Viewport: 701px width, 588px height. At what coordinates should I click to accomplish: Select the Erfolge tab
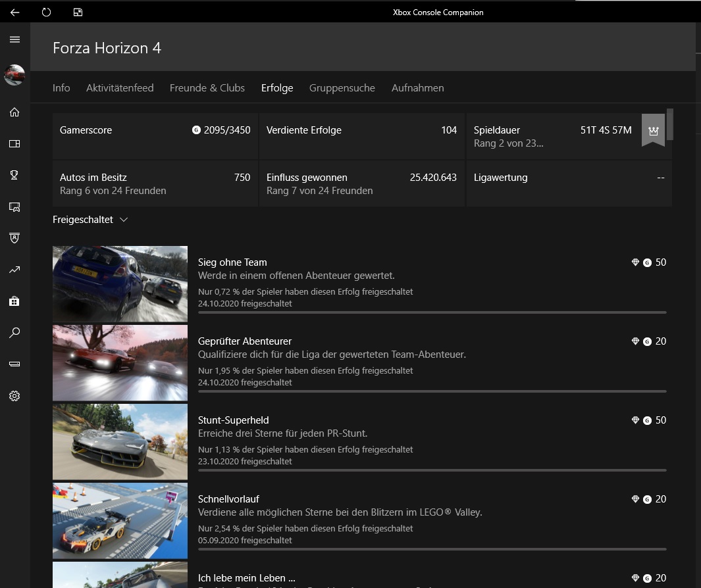click(277, 88)
